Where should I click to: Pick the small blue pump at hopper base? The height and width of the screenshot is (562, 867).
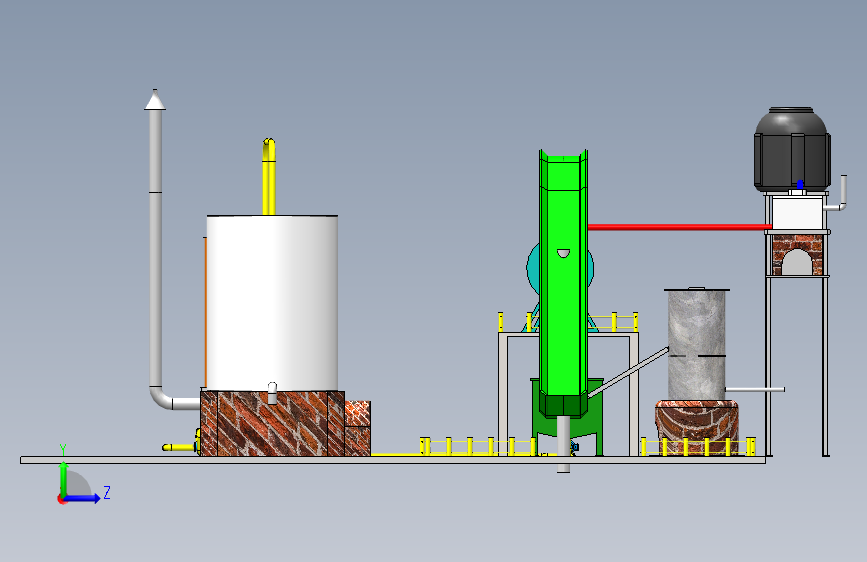pos(574,447)
